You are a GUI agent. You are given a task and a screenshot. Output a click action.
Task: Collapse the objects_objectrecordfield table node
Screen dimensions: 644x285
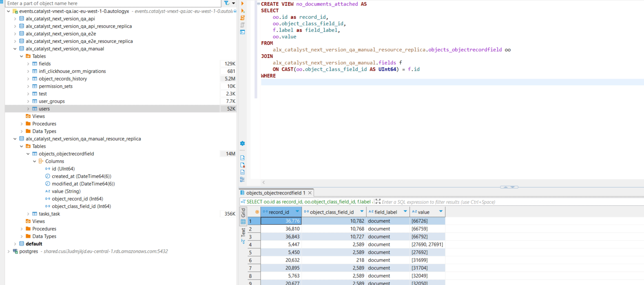coord(28,154)
